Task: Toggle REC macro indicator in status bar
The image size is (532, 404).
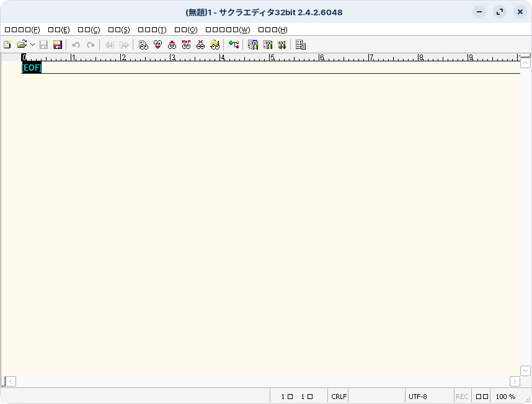Action: pyautogui.click(x=462, y=397)
